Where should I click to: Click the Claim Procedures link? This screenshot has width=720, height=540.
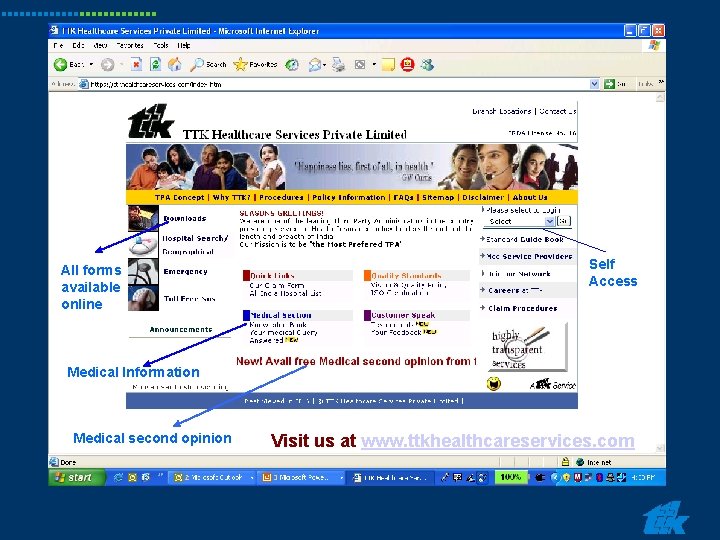pos(523,308)
